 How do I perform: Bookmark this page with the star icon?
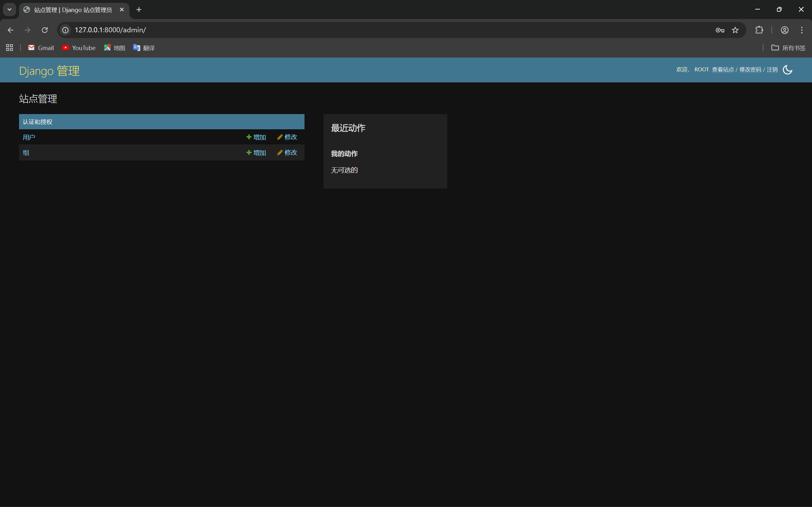735,30
